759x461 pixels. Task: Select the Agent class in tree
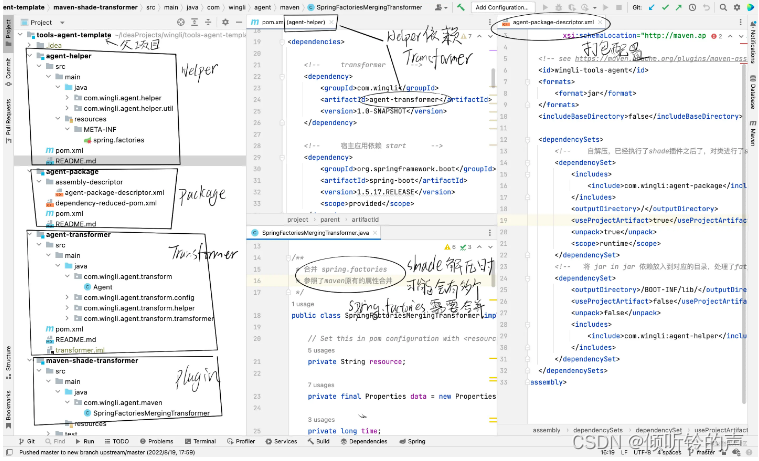point(98,287)
